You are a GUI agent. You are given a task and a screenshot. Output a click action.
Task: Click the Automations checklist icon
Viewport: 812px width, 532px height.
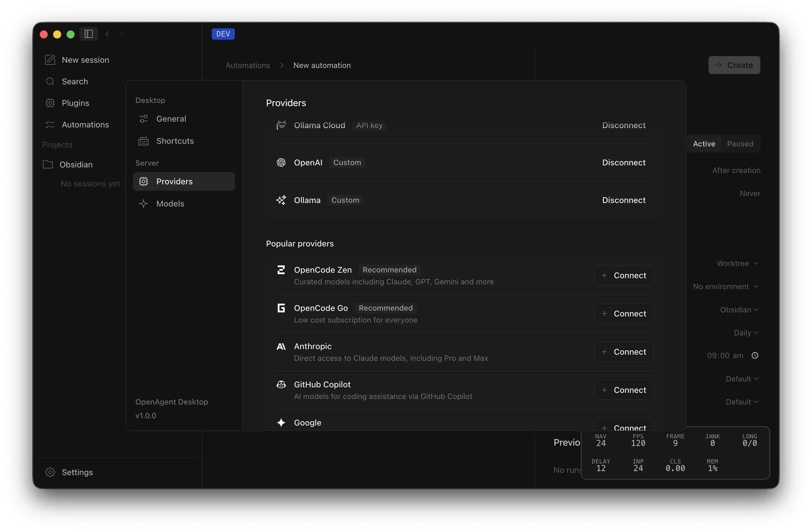[x=50, y=125]
